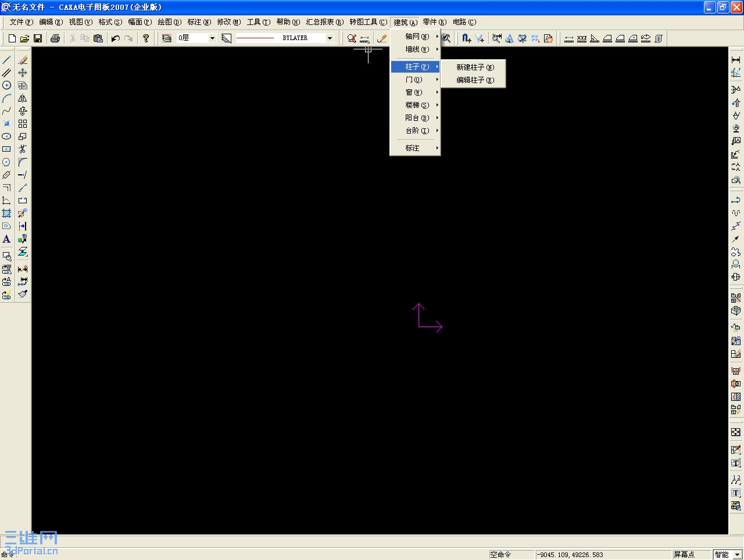Viewport: 744px width, 560px height.
Task: Undo the last operation
Action: point(116,38)
